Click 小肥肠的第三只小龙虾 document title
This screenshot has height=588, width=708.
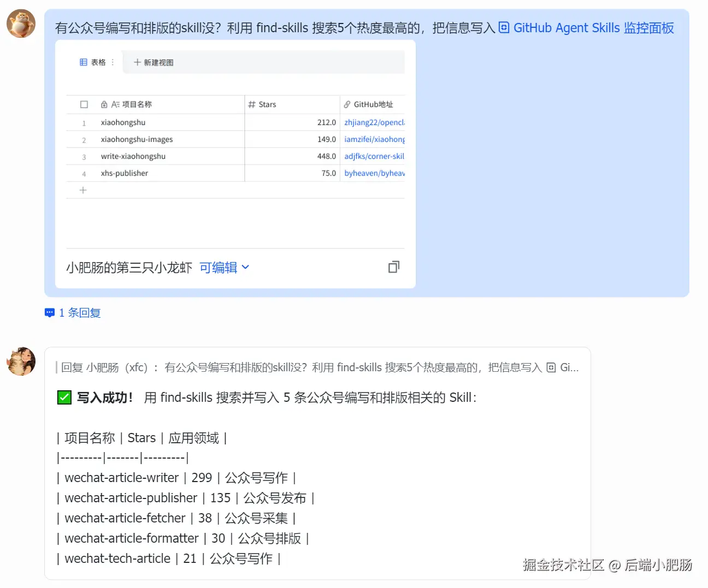coord(129,268)
